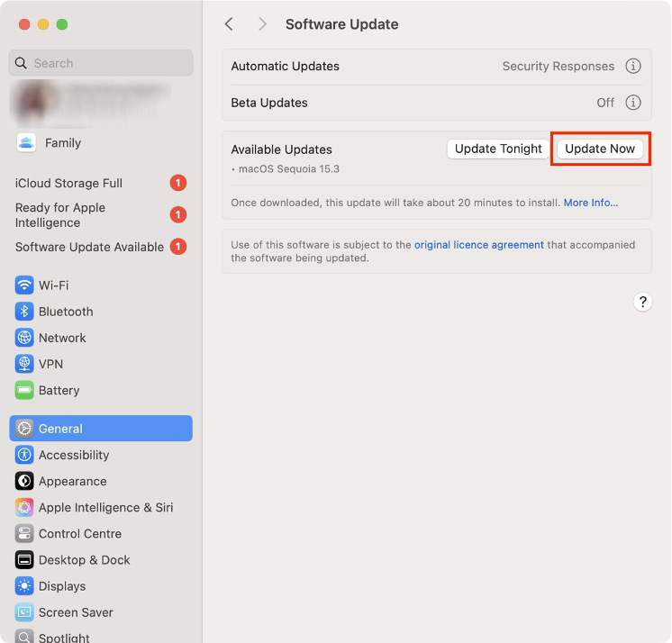Open Apple Intelligence & Siri icon

(x=24, y=507)
